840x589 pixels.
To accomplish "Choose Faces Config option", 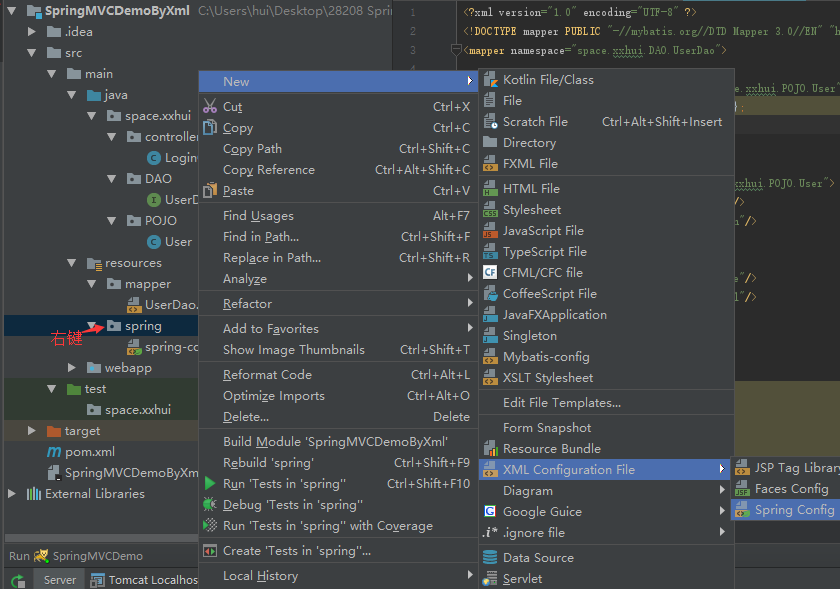I will 786,489.
